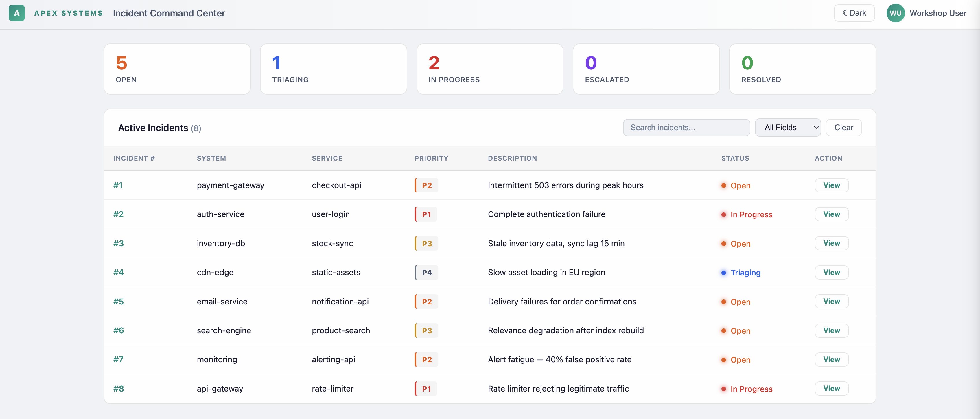This screenshot has height=419, width=980.
Task: Open the All Fields dropdown
Action: tap(787, 128)
